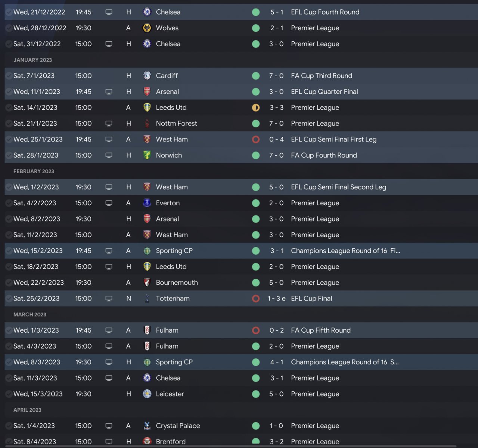This screenshot has width=478, height=448.
Task: Click the Leicester club crest
Action: [147, 394]
